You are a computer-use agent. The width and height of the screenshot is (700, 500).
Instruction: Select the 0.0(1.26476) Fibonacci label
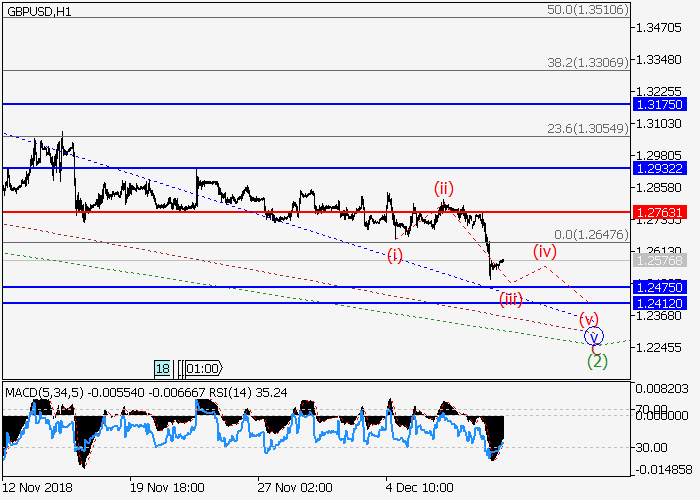(x=592, y=234)
